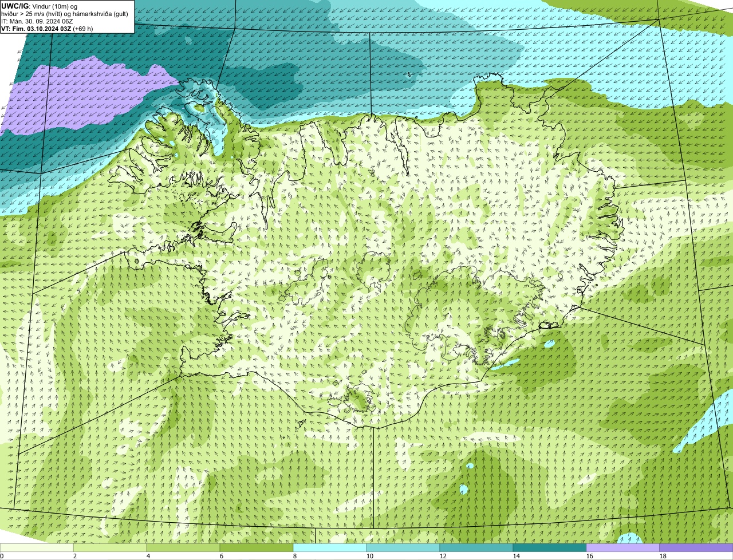Screen dimensions: 733x560
Task: Click the legend tick label '6'
Action: [x=222, y=556]
